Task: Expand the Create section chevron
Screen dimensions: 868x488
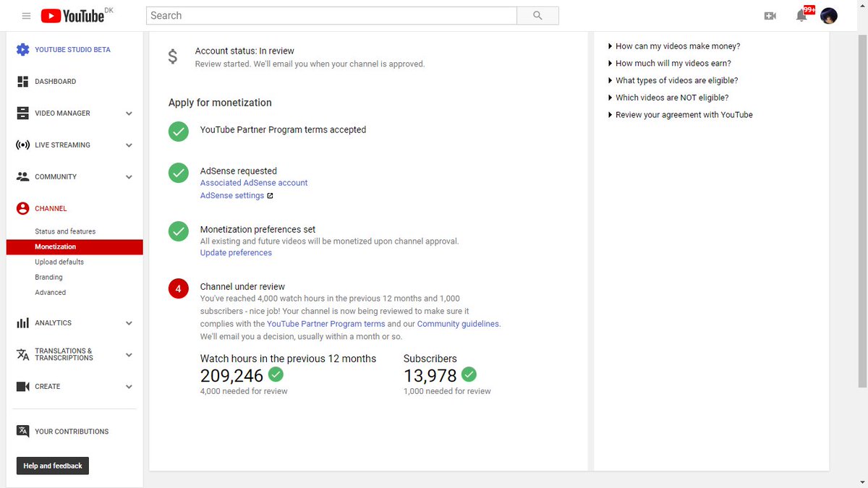Action: (129, 387)
